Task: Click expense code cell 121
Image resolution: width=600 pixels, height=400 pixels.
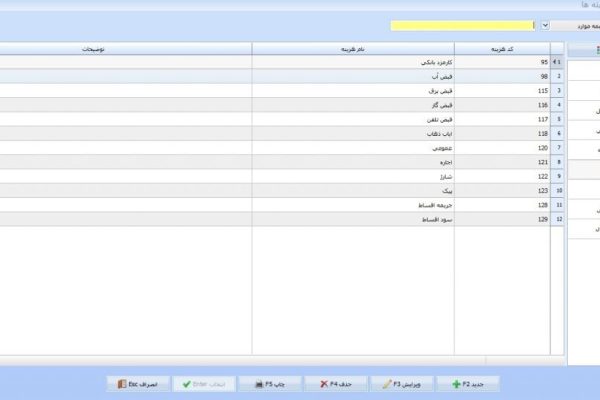Action: coord(502,162)
